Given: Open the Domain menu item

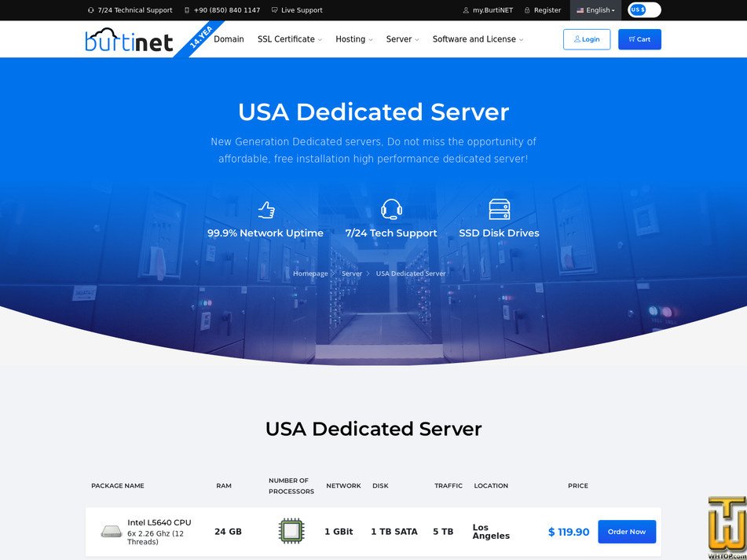Looking at the screenshot, I should (229, 38).
